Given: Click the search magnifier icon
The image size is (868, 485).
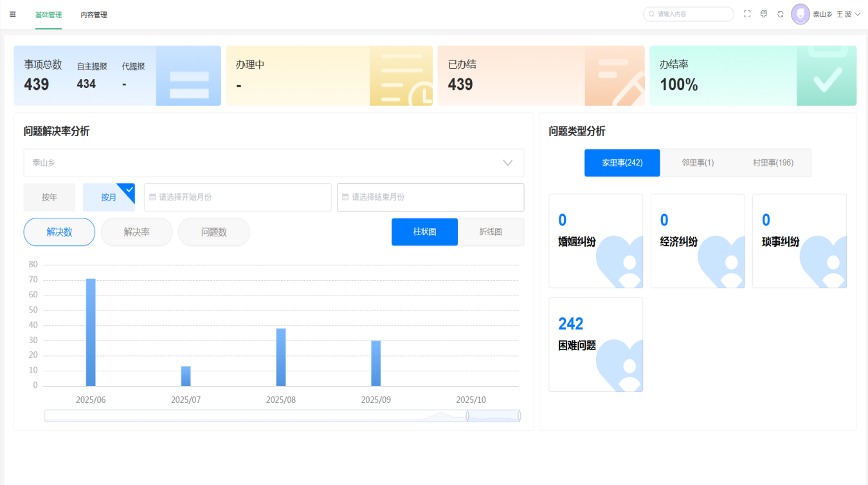Looking at the screenshot, I should pos(651,14).
